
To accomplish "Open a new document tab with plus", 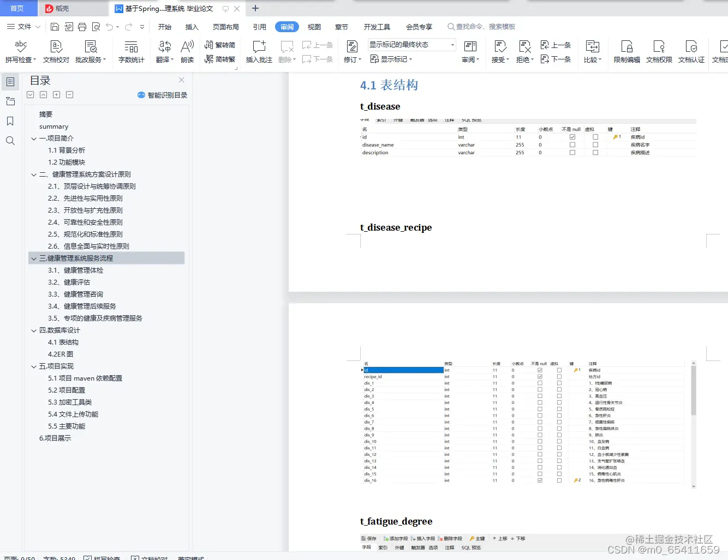I will [x=255, y=8].
